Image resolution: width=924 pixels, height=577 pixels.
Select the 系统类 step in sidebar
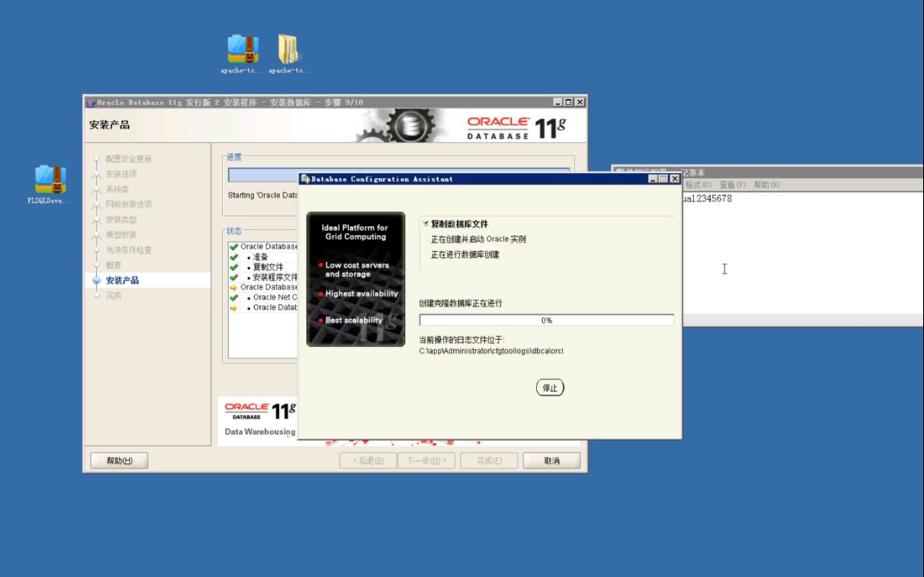pyautogui.click(x=117, y=189)
